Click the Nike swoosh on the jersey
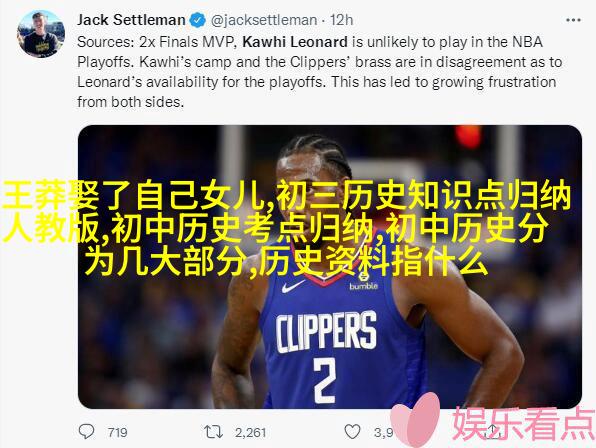 [293, 286]
